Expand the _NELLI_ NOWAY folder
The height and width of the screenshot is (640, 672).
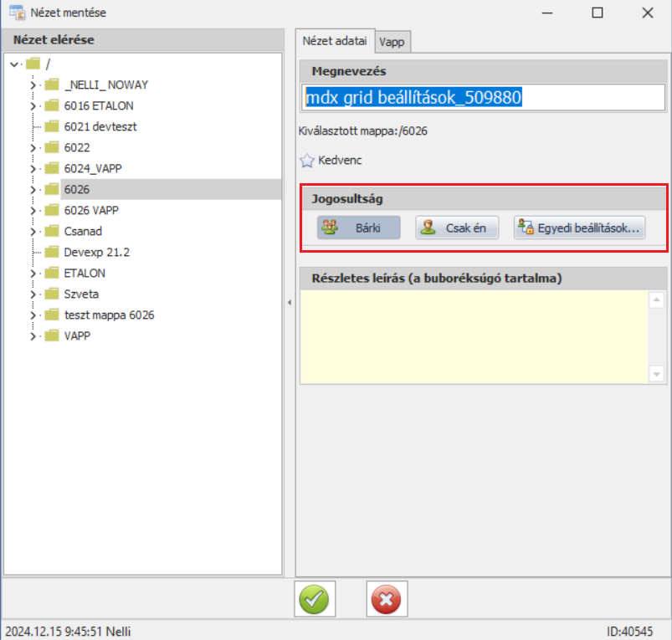(33, 85)
